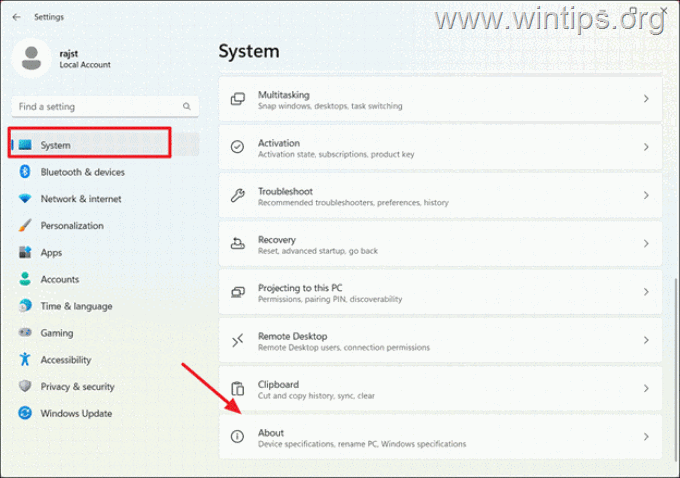Viewport: 680px width, 478px height.
Task: Select System in the sidebar
Action: 104,145
